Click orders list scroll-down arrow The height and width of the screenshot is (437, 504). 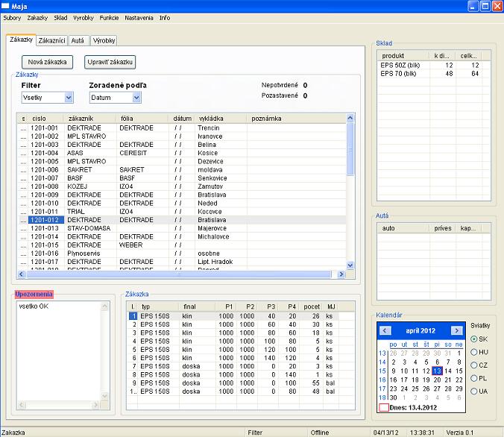tap(350, 265)
